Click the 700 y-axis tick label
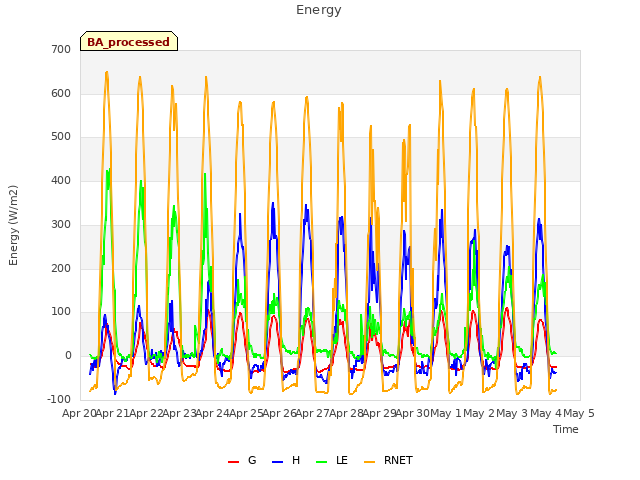This screenshot has width=640, height=480. 61,49
